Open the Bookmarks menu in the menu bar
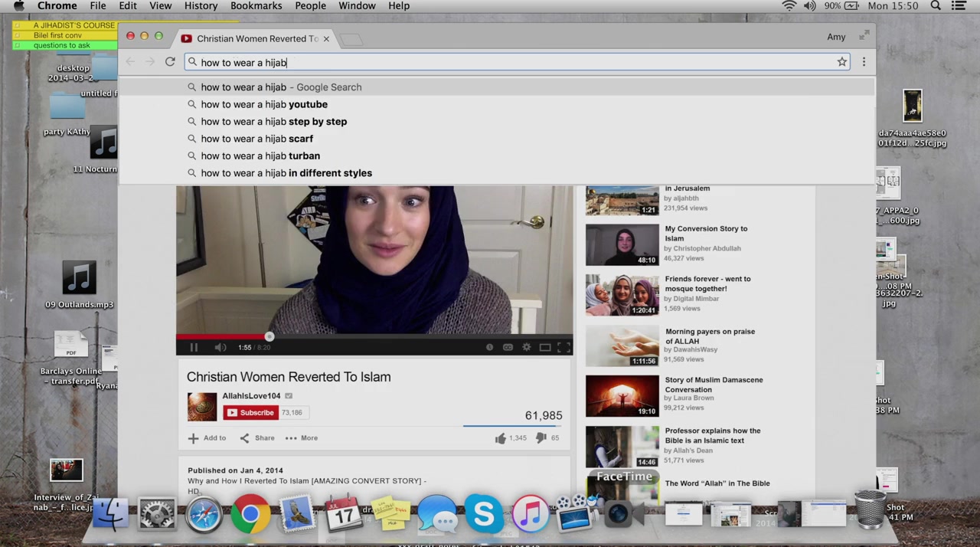 click(256, 6)
